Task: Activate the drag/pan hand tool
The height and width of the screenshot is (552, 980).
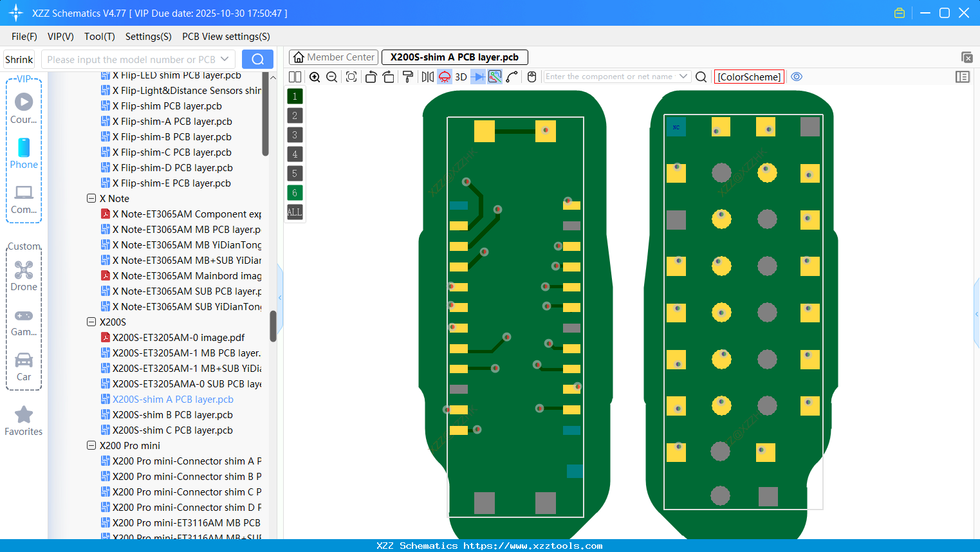Action: pyautogui.click(x=532, y=77)
